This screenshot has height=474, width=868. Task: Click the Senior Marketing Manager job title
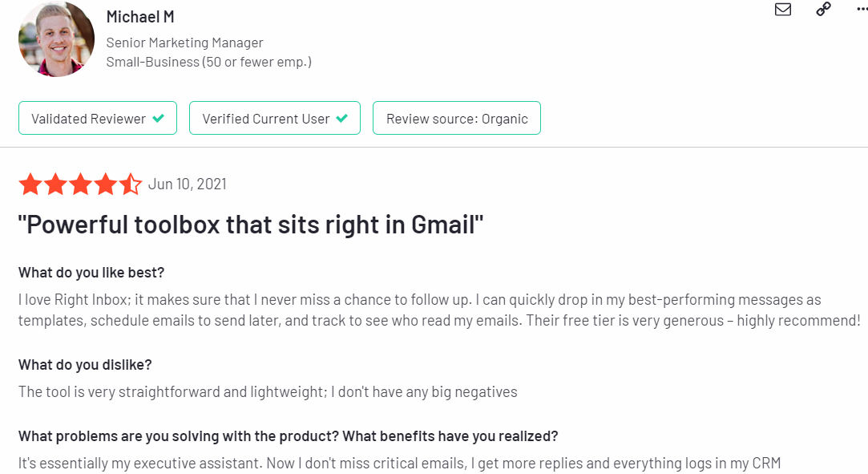point(185,43)
